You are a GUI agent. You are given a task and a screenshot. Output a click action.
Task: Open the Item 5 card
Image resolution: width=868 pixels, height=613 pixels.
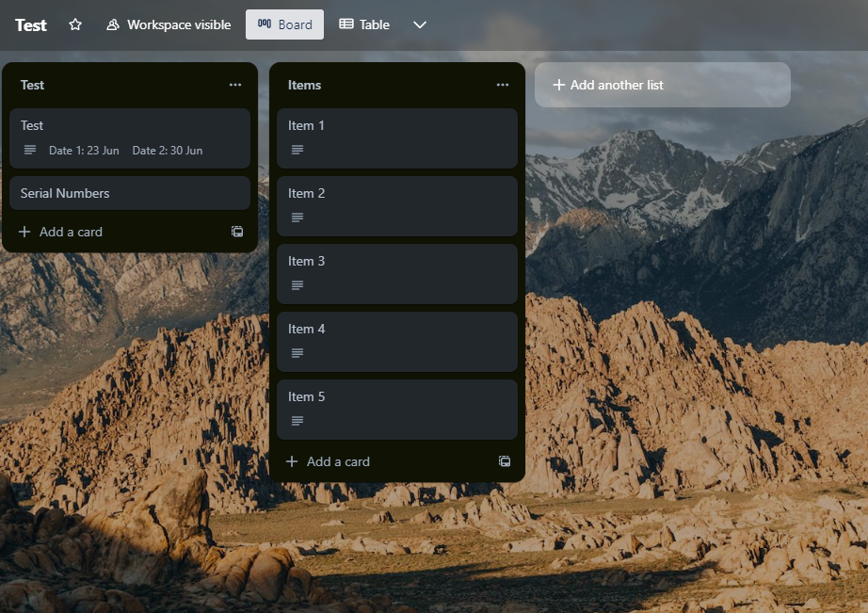(397, 410)
